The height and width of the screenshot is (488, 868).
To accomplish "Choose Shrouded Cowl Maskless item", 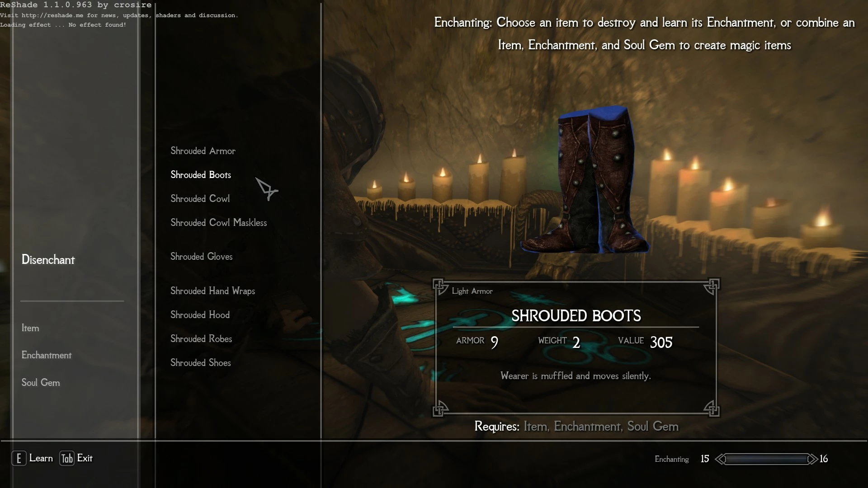I will 219,223.
